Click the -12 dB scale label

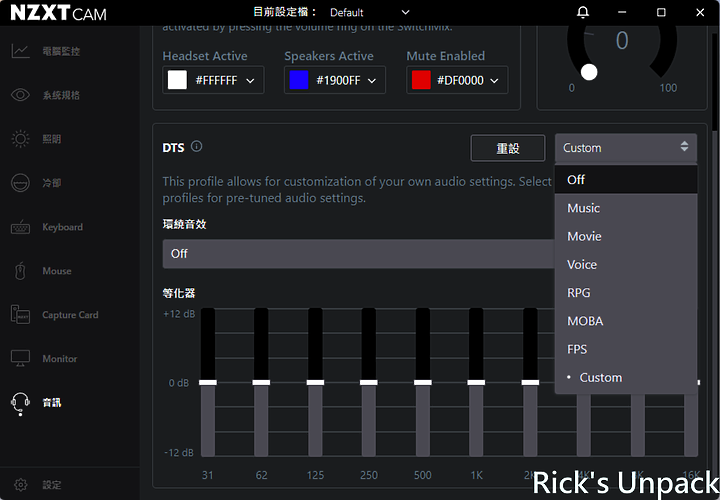tap(179, 453)
